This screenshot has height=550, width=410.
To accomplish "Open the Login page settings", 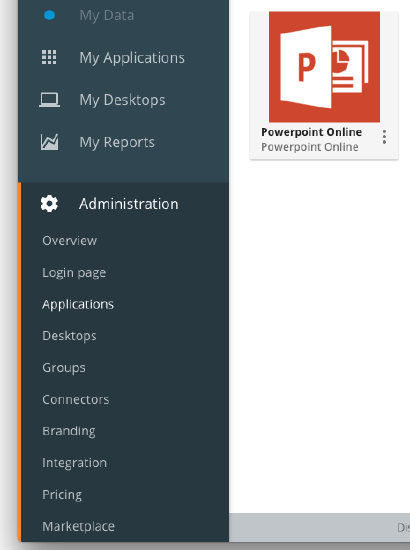I will click(x=74, y=273).
